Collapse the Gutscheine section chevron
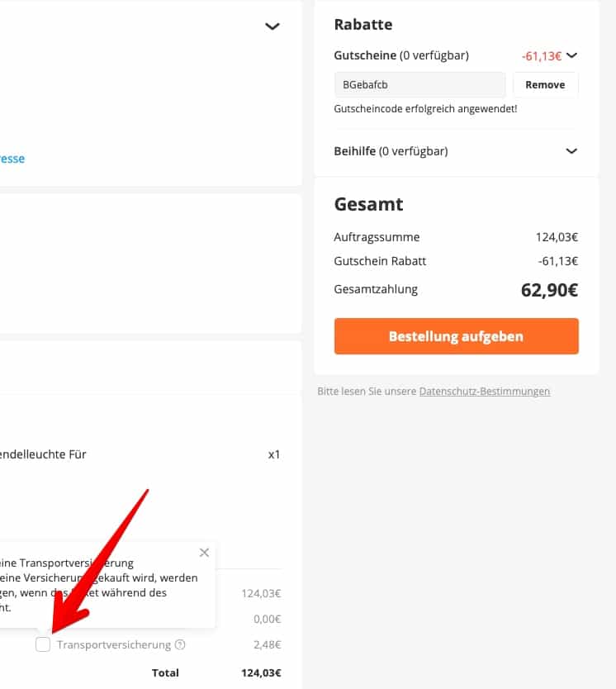616x689 pixels. (x=571, y=55)
